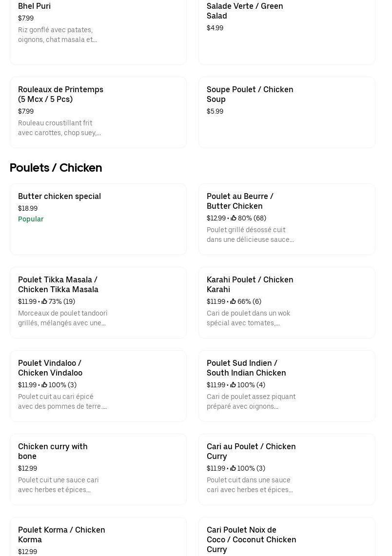This screenshot has width=392, height=556.
Task: Click thumbs-up icon under Poulet Vindaloo
Action: 44,385
